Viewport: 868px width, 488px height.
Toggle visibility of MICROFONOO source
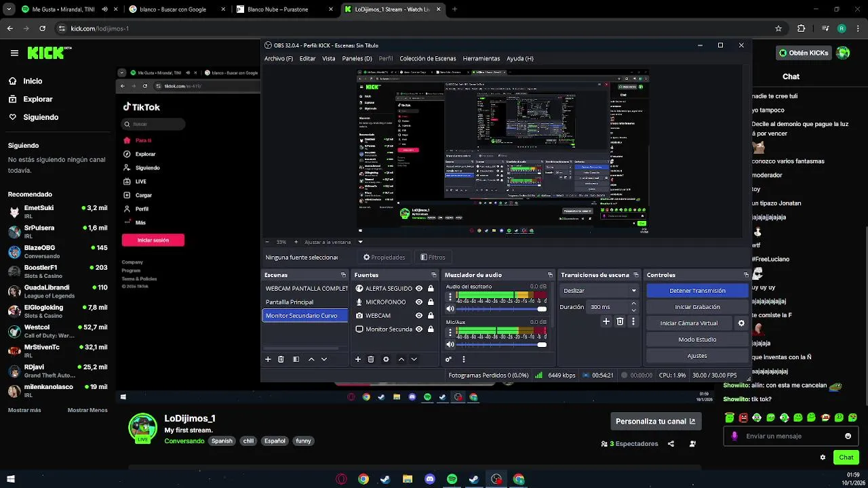coord(419,302)
